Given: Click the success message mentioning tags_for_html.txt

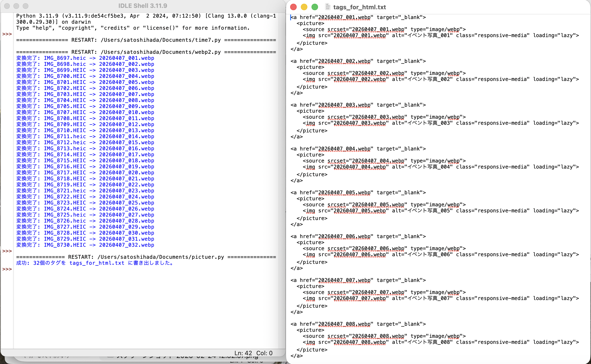Looking at the screenshot, I should click(95, 263).
